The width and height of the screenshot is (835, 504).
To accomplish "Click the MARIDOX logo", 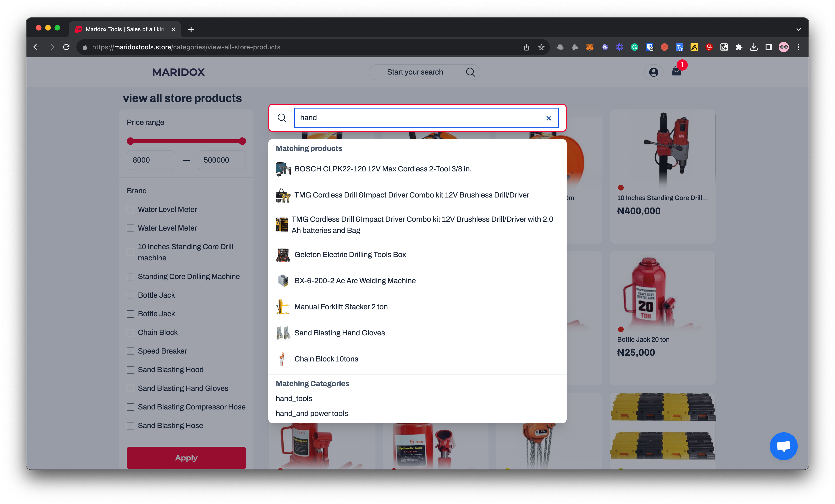I will point(178,72).
